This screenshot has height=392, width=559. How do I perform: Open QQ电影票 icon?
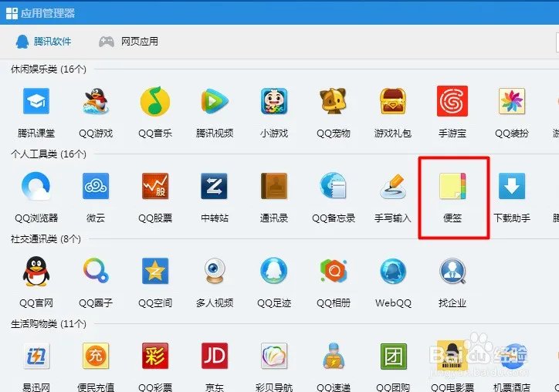(x=452, y=356)
